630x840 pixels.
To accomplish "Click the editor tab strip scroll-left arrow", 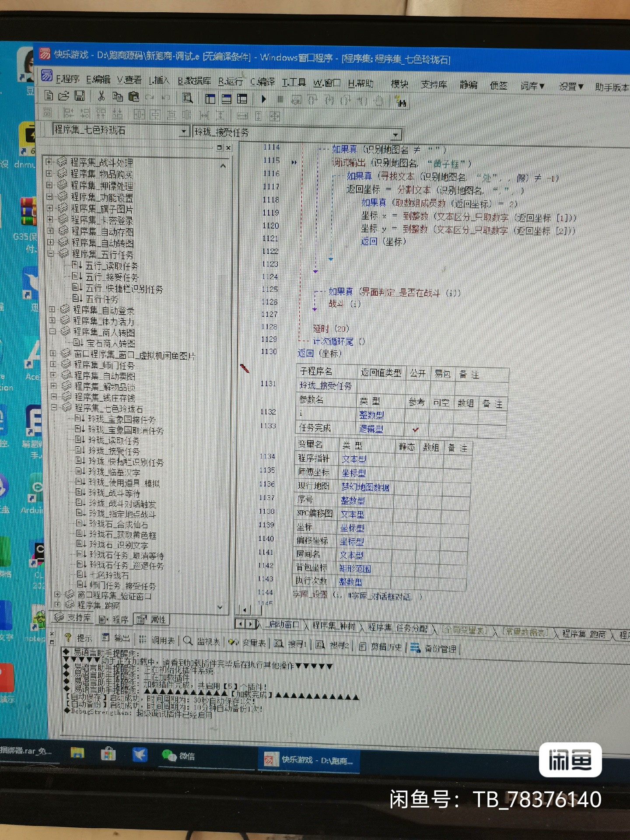I will tap(240, 623).
